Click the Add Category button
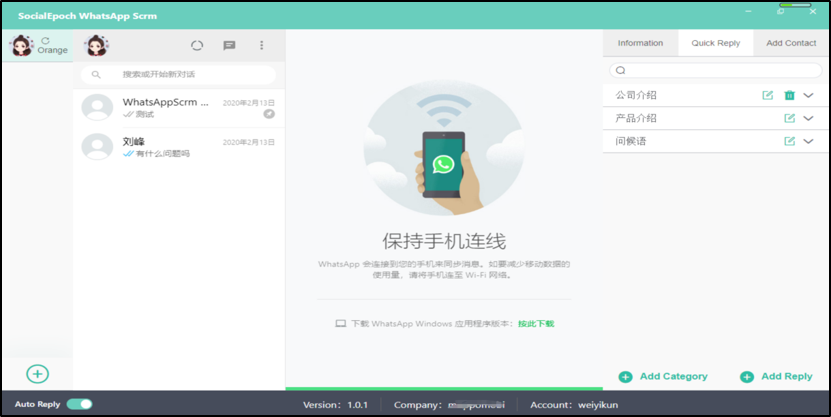This screenshot has width=831, height=417. 663,377
